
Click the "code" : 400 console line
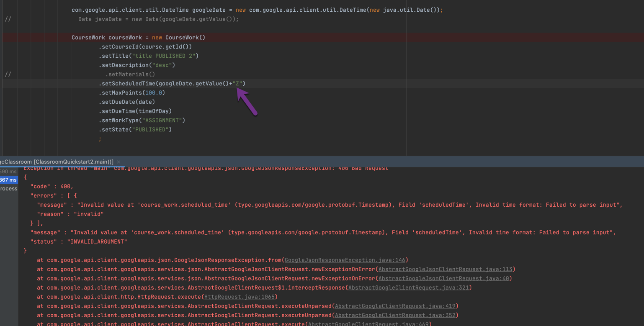52,186
